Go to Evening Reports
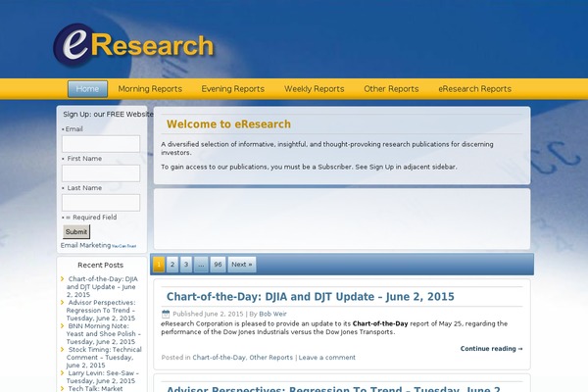Image resolution: width=588 pixels, height=392 pixels. (233, 89)
